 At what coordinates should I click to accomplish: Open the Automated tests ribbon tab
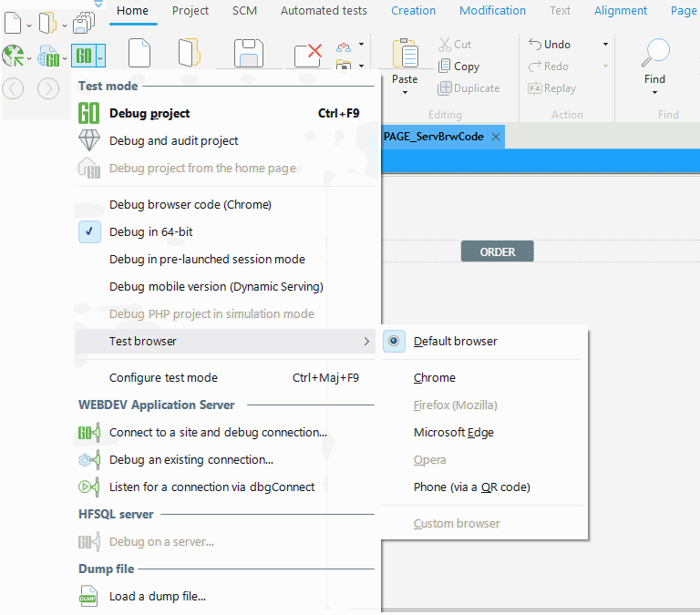pos(324,11)
